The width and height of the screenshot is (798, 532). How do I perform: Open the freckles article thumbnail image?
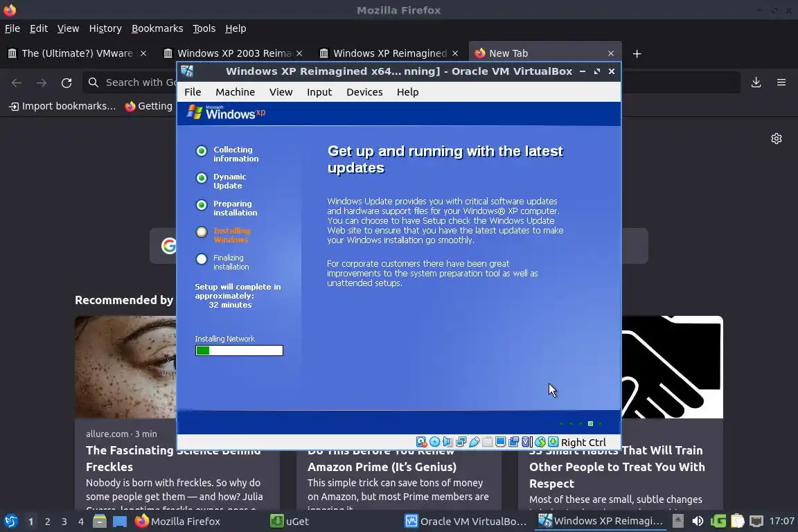[x=125, y=367]
